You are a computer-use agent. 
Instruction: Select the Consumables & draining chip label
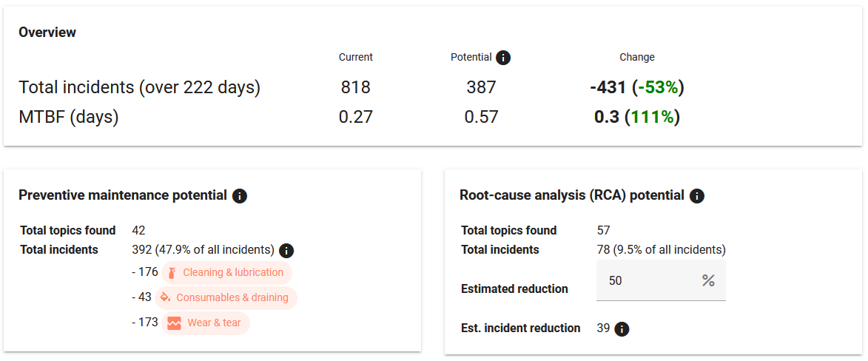coord(232,297)
